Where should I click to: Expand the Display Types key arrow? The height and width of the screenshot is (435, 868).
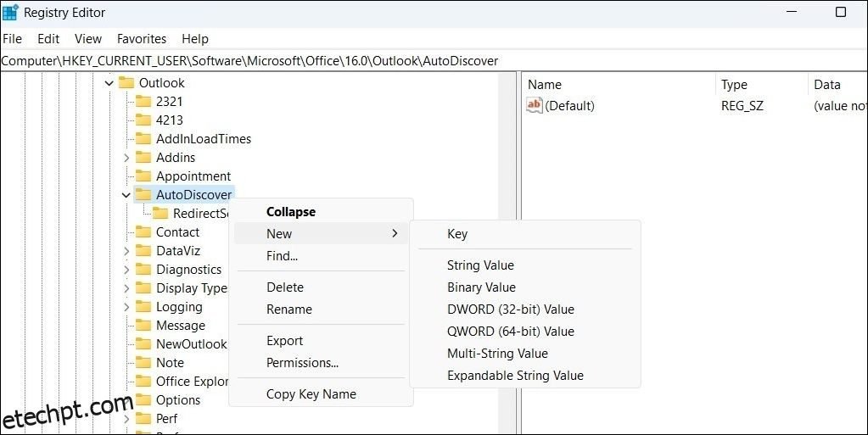pos(126,288)
